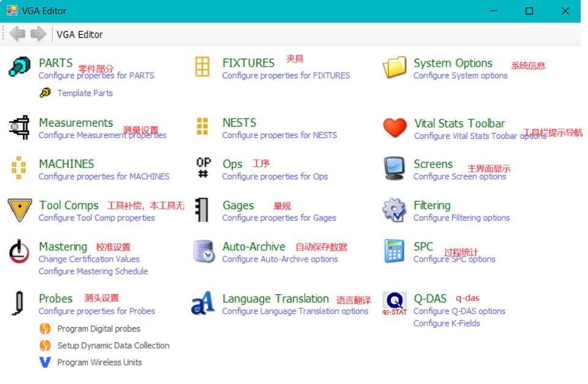Open the Mastering heading
Screen dimensions: 588x384
click(63, 247)
